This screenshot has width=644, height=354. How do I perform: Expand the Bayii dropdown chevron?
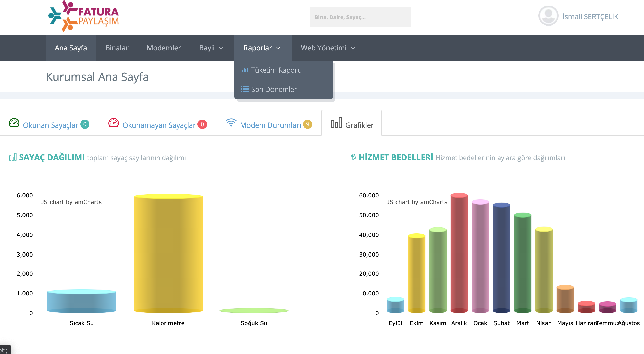pyautogui.click(x=221, y=48)
